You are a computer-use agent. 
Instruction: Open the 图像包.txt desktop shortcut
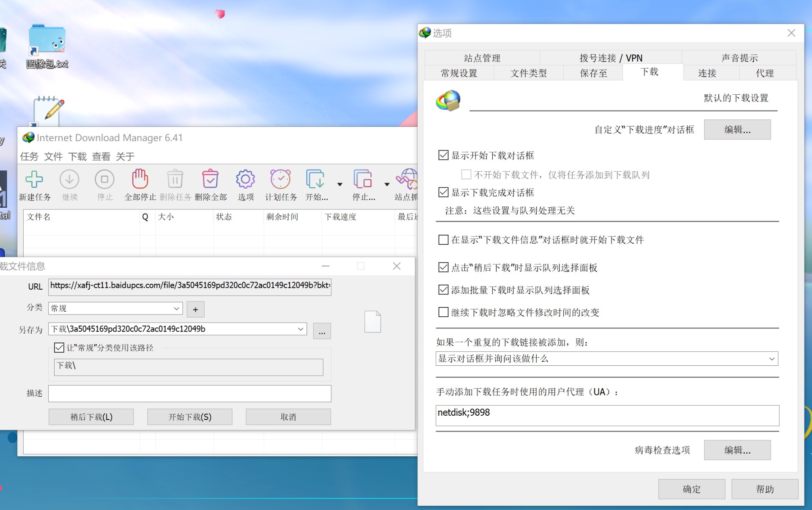click(x=47, y=47)
